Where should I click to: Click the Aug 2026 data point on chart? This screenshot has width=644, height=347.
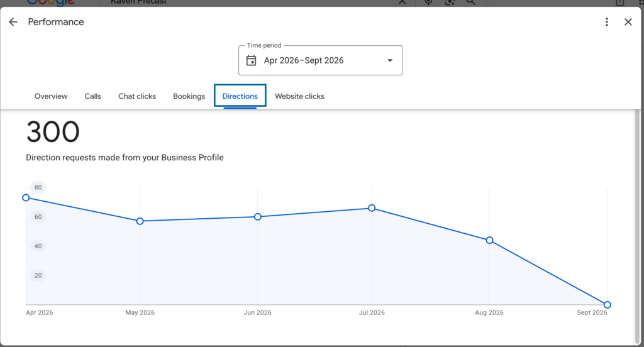(489, 240)
